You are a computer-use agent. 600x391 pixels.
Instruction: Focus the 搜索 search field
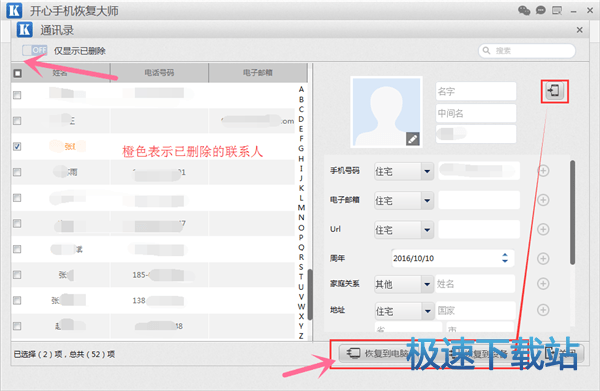[x=527, y=51]
